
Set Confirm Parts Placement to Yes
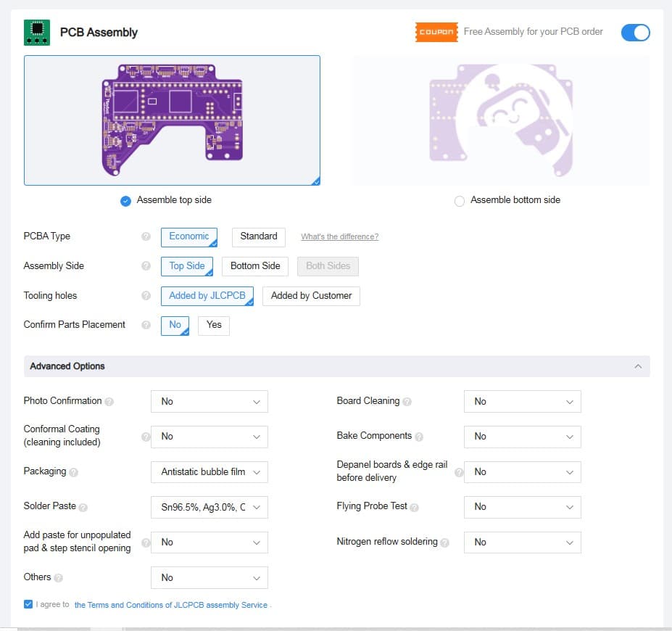pyautogui.click(x=214, y=326)
